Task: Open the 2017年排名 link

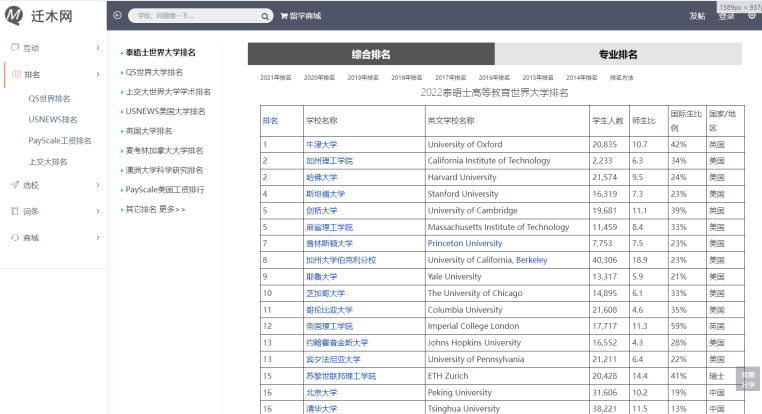Action: tap(450, 77)
